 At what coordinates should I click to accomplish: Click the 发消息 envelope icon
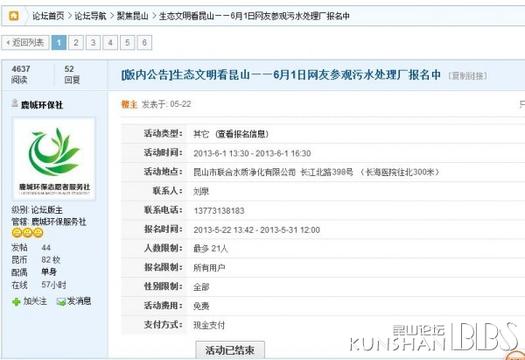coord(61,302)
